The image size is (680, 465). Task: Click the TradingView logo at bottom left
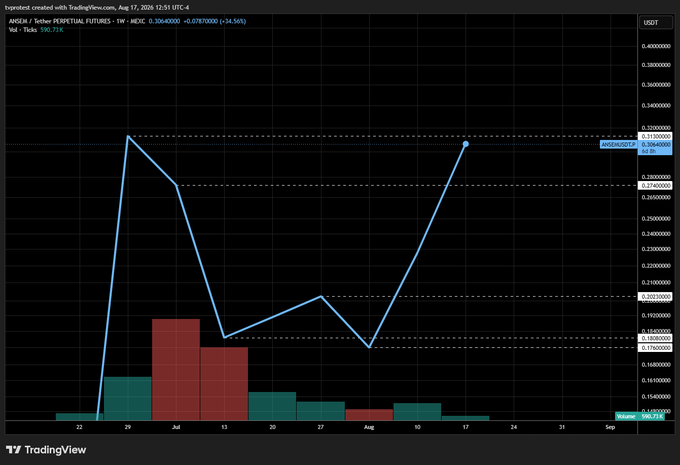[46, 450]
